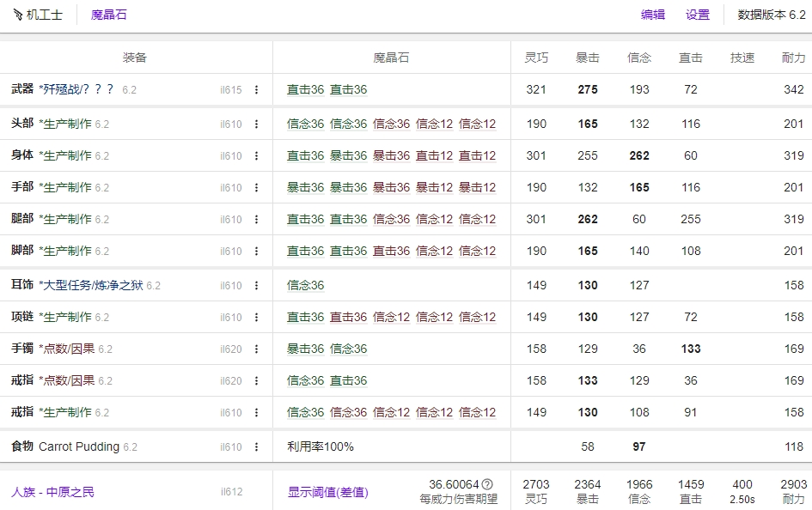Open the three-dot menu for 腿部 row
This screenshot has width=812, height=510.
point(256,220)
